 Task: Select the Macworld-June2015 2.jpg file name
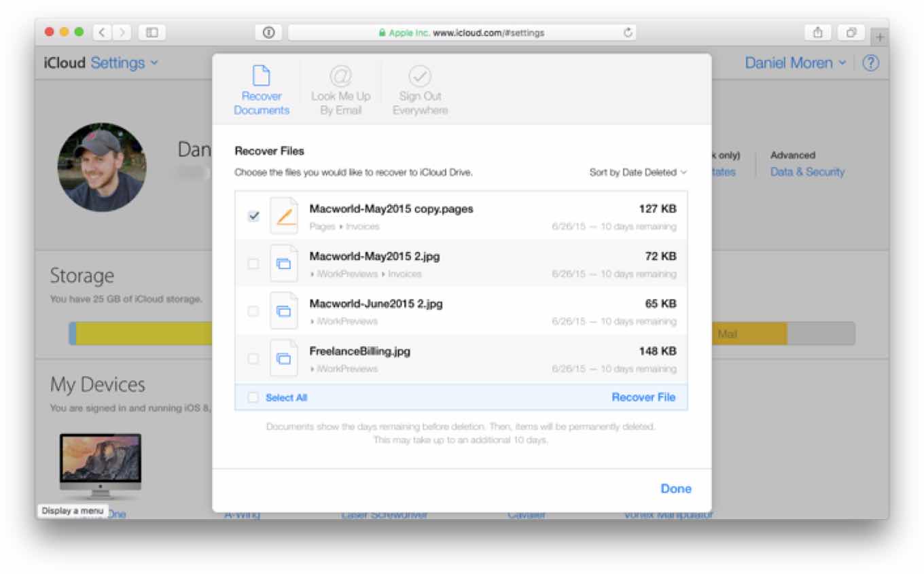(x=376, y=304)
